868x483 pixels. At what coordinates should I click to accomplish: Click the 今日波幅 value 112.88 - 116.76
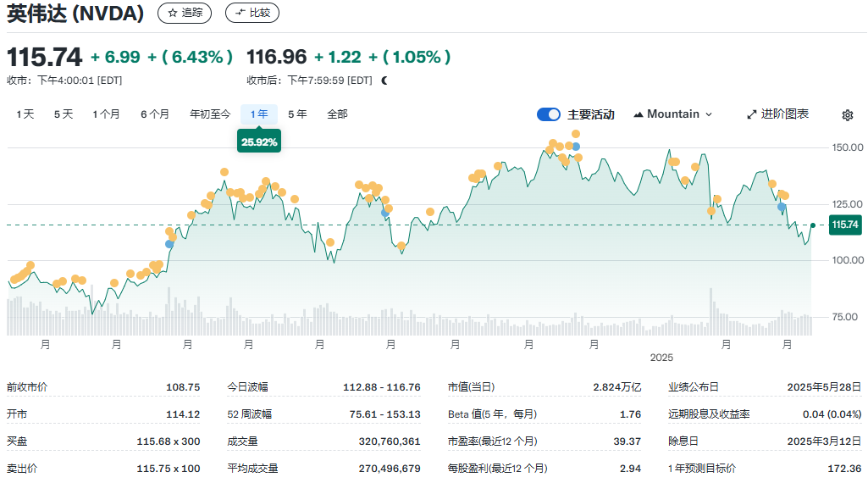click(x=381, y=387)
